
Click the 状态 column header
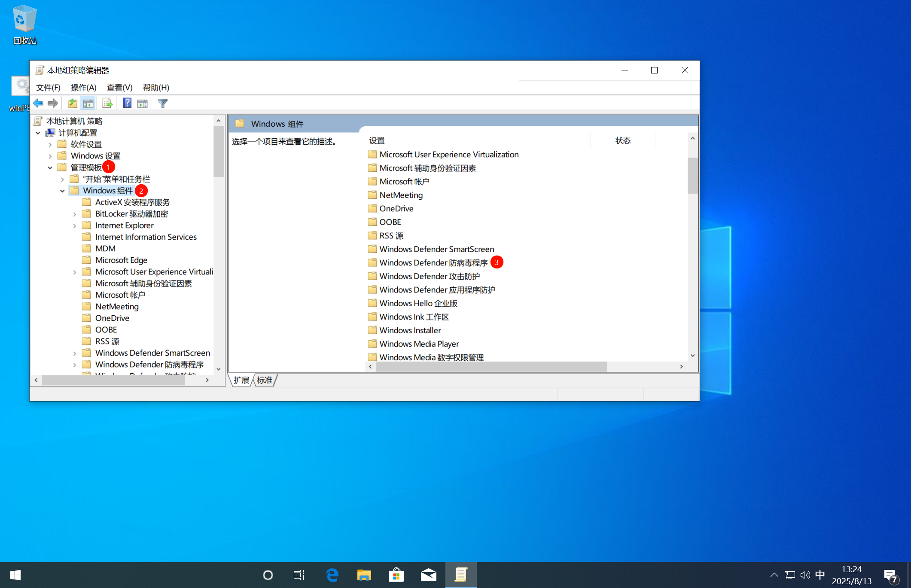[622, 140]
